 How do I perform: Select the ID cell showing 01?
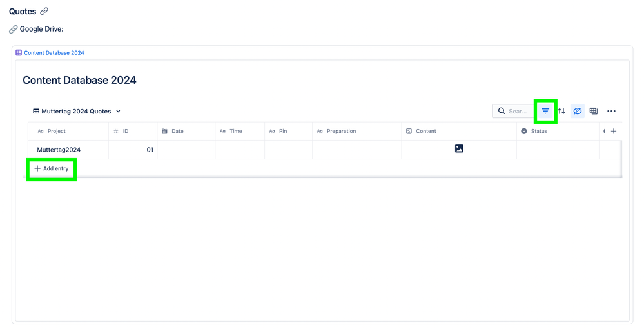coord(133,150)
